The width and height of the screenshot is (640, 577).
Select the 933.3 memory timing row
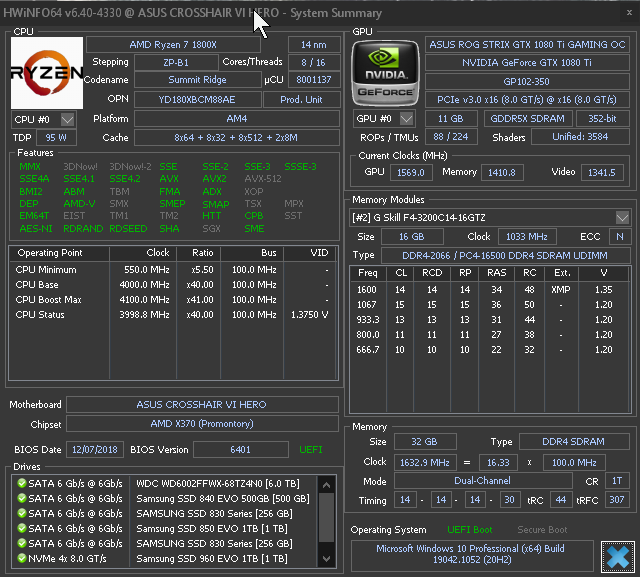[490, 320]
